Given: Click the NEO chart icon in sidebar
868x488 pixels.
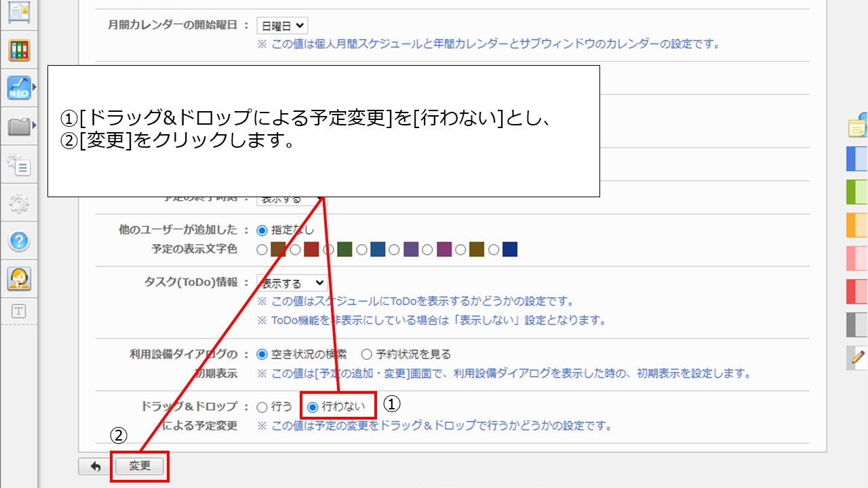Looking at the screenshot, I should 19,88.
